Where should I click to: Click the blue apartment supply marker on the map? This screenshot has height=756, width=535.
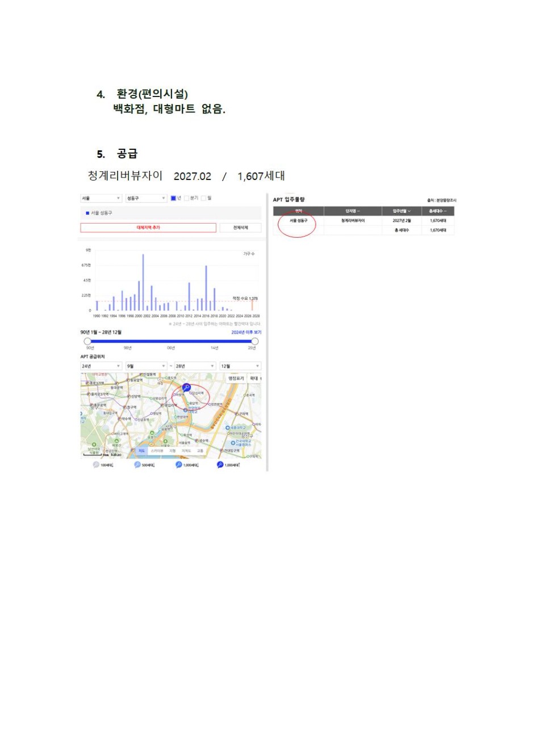pyautogui.click(x=186, y=388)
